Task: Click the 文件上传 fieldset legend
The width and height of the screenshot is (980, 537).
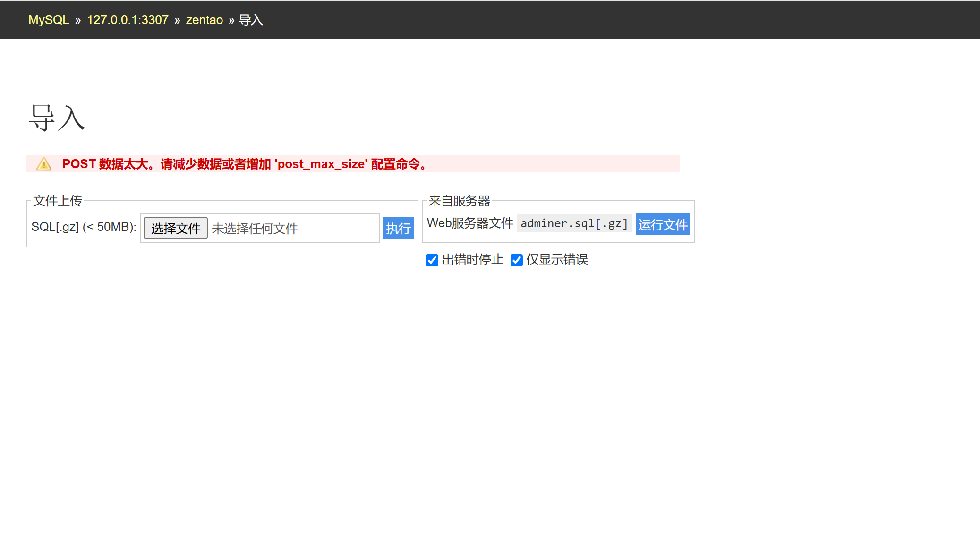Action: pyautogui.click(x=58, y=201)
